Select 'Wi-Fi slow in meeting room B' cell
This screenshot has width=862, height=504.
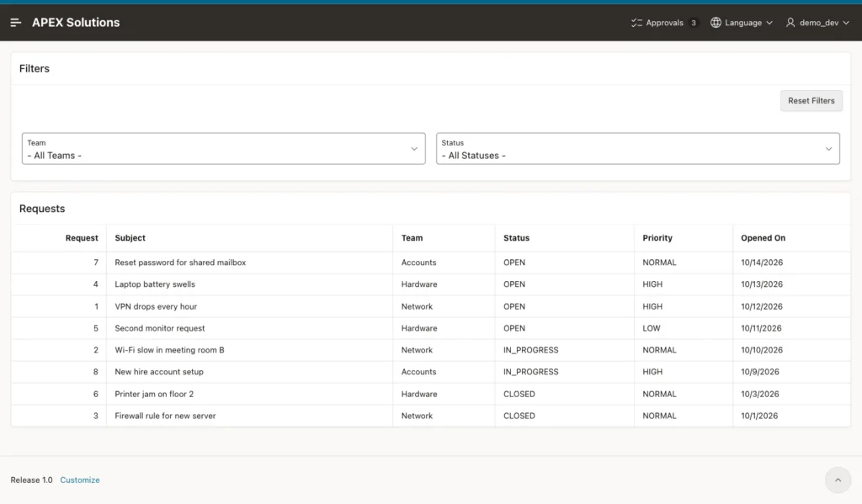pyautogui.click(x=169, y=349)
